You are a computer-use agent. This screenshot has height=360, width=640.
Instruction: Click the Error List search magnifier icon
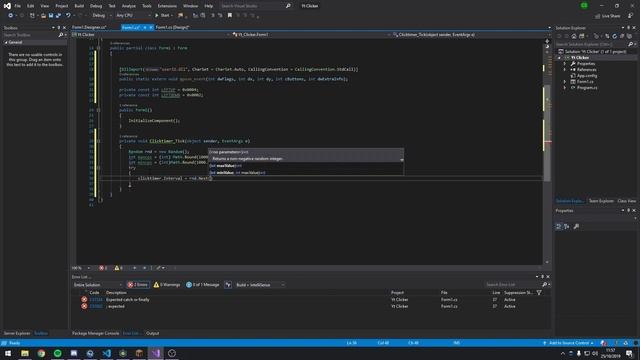click(x=544, y=284)
